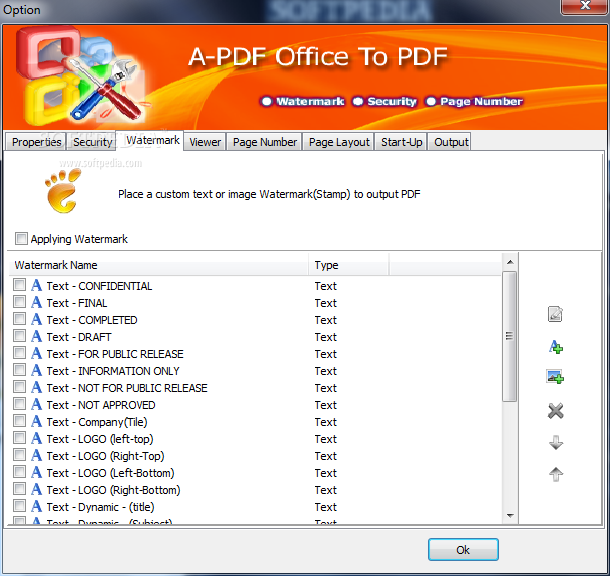Click A icon beside Dynamic - (title)
Screen dimensions: 610x576
[36, 506]
